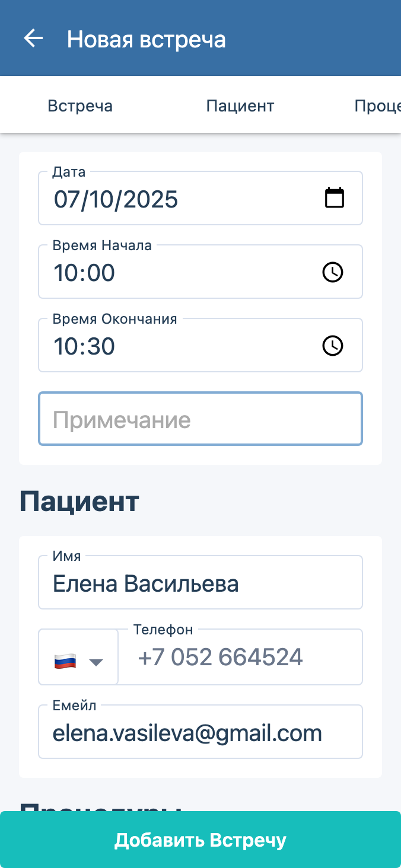The image size is (401, 868).
Task: Switch to the Пациент tab
Action: point(240,106)
